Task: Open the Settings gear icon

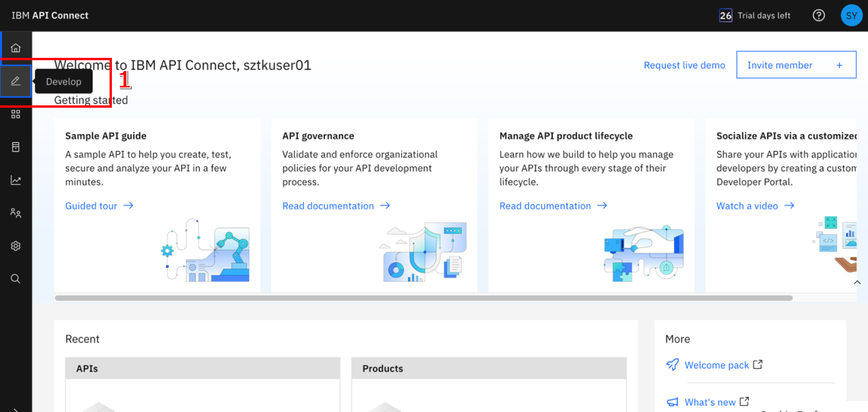Action: (16, 246)
